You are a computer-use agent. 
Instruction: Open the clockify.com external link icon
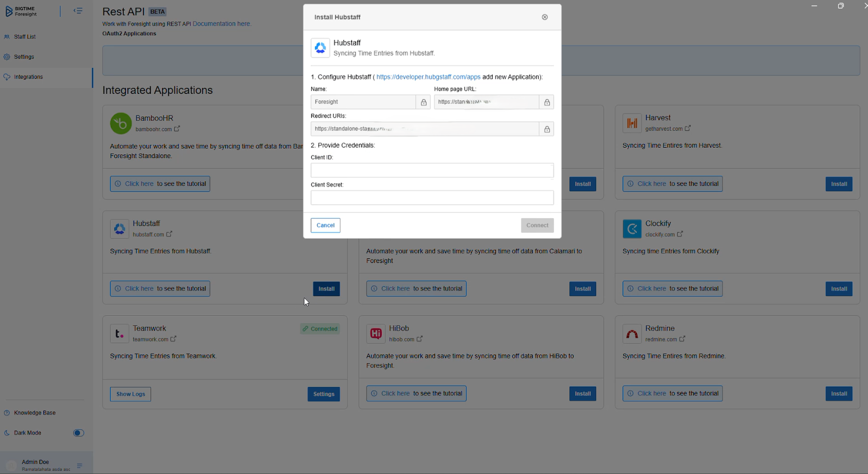coord(680,235)
